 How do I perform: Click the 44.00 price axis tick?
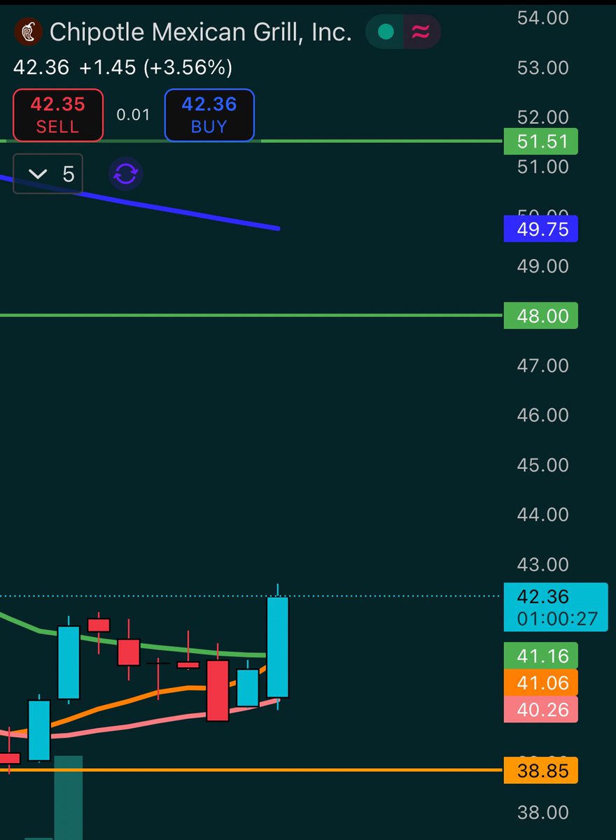[x=542, y=514]
